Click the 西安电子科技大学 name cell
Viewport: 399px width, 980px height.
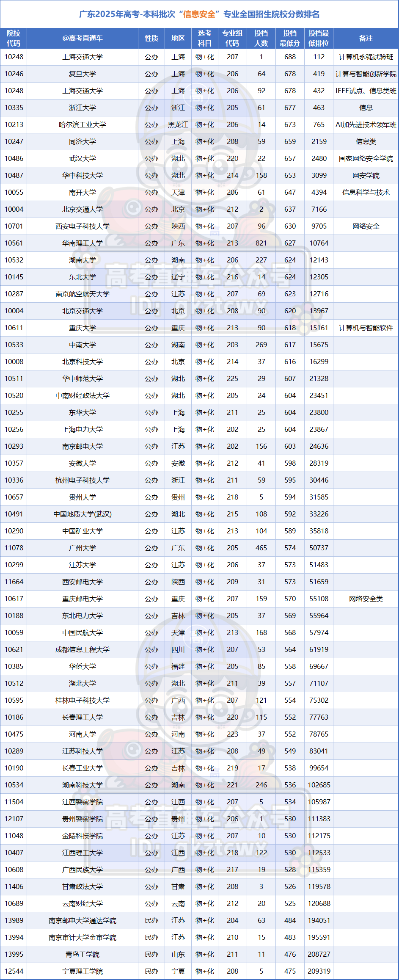83,226
